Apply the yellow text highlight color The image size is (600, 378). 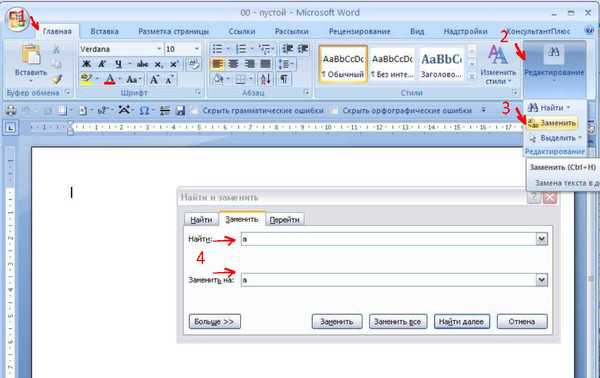coord(86,80)
